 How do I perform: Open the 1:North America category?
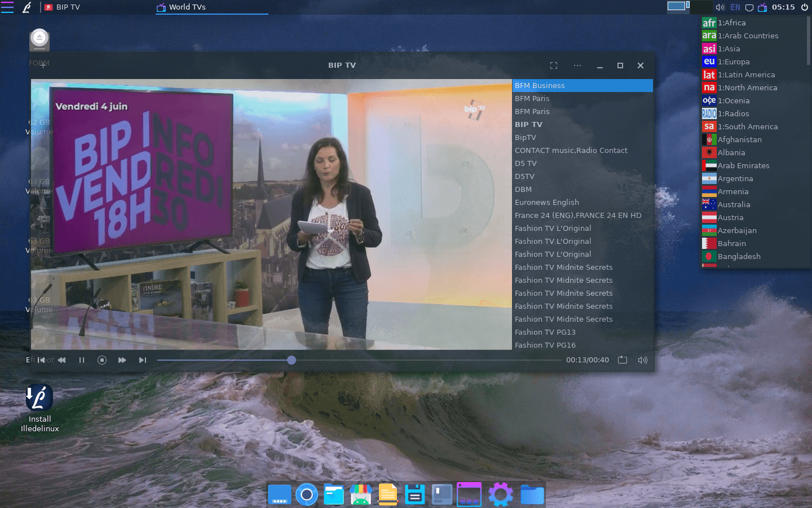pyautogui.click(x=754, y=87)
